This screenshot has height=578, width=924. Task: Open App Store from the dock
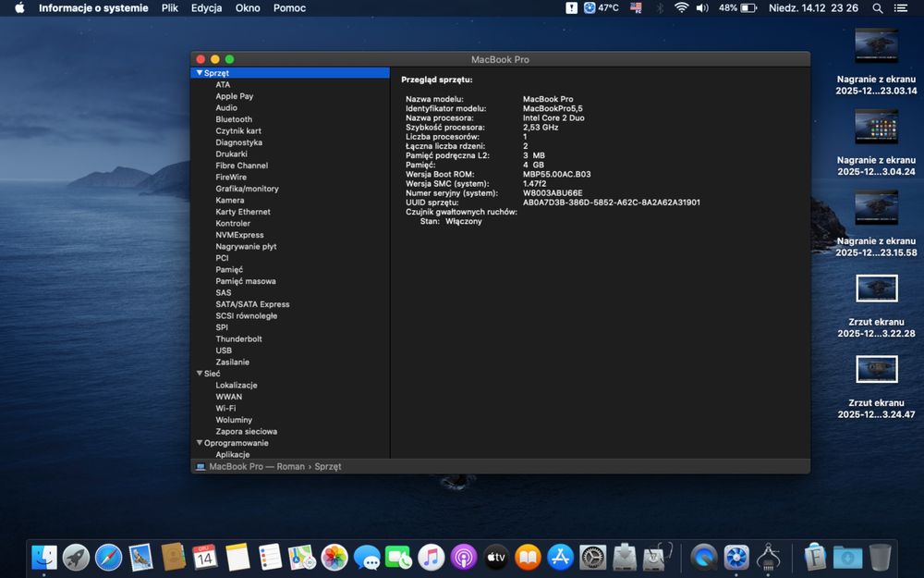(561, 557)
